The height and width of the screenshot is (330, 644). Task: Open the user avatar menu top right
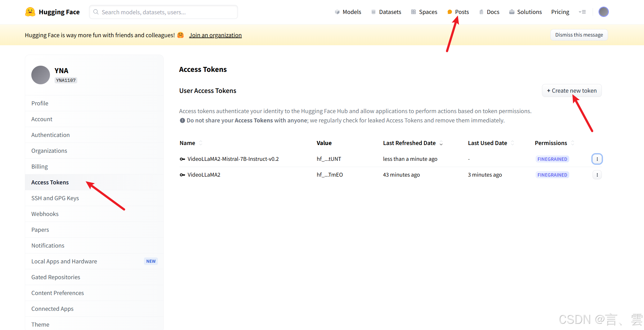coord(603,12)
